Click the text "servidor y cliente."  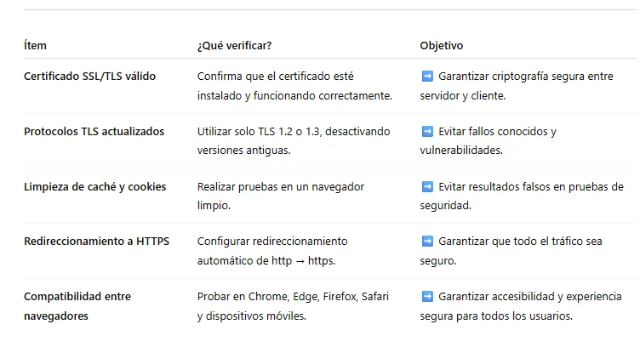[x=463, y=96]
